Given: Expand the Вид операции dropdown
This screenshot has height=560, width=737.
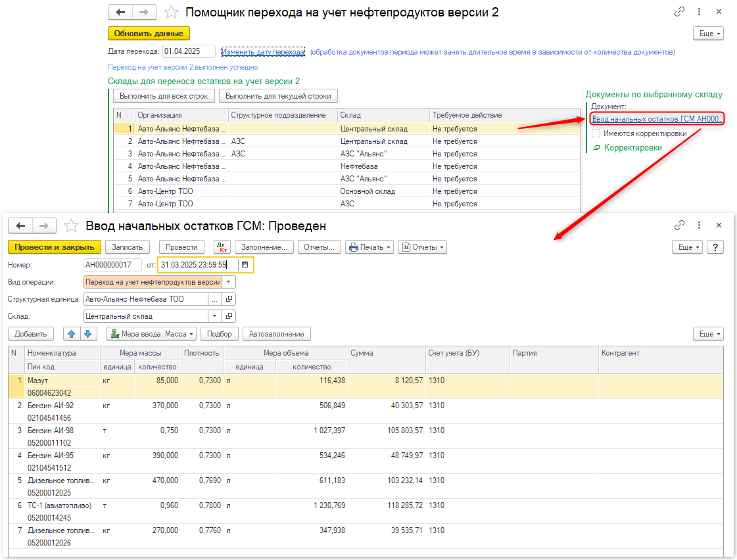Looking at the screenshot, I should [x=228, y=282].
